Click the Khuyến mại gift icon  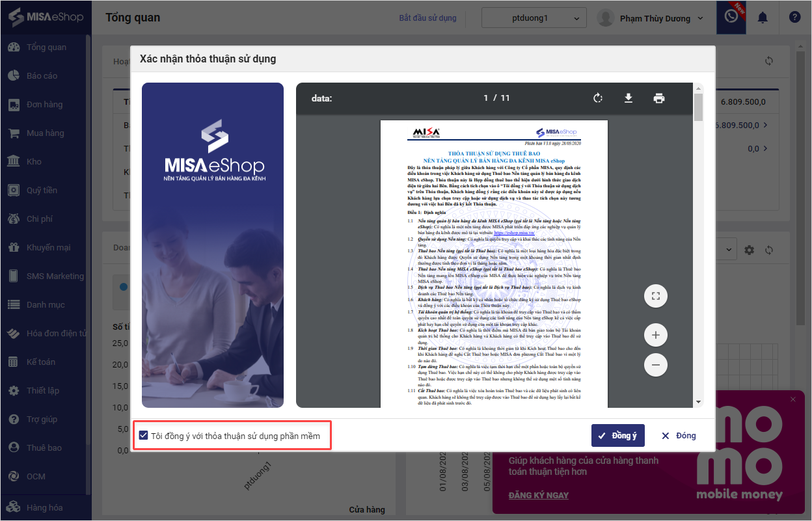pyautogui.click(x=13, y=248)
